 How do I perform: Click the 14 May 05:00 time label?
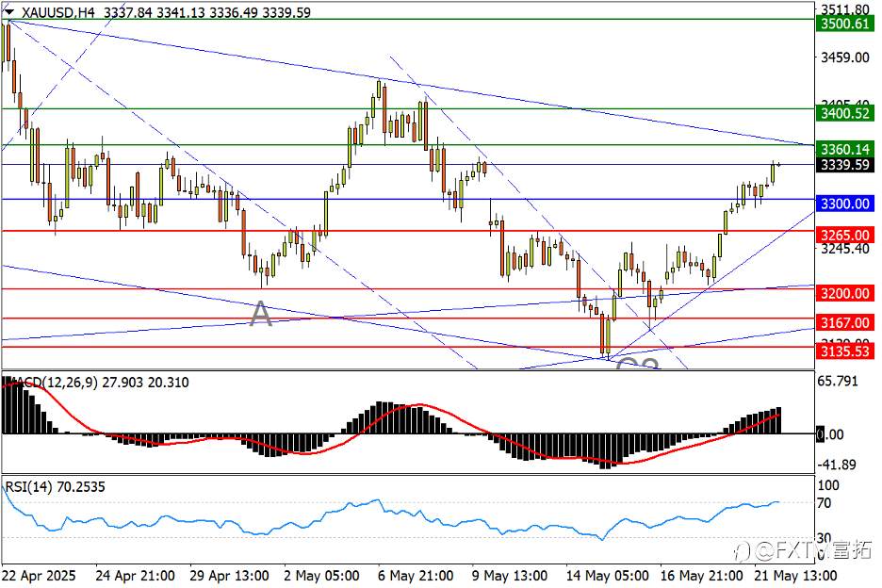(x=608, y=576)
